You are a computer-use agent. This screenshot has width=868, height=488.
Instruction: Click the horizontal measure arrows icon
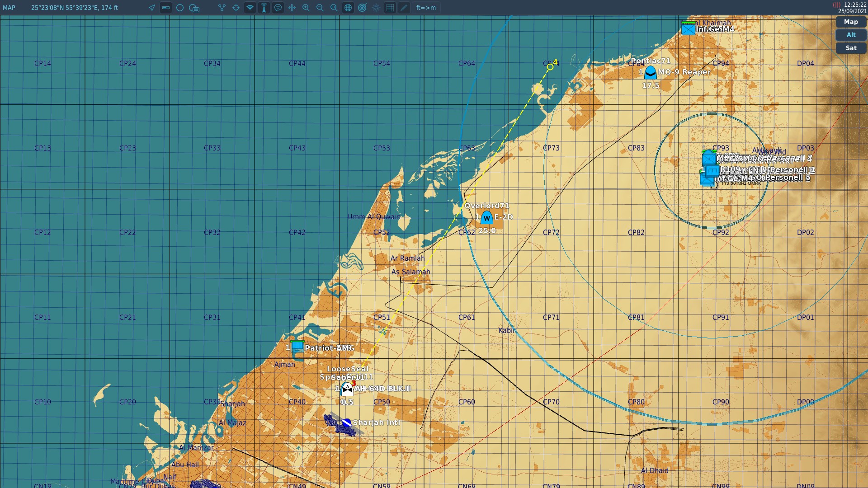[292, 8]
